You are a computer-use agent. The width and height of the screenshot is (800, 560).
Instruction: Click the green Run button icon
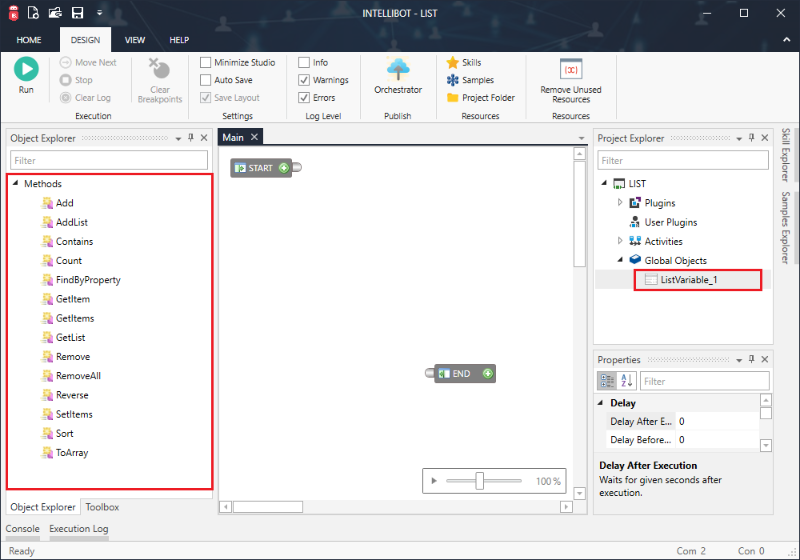tap(26, 69)
